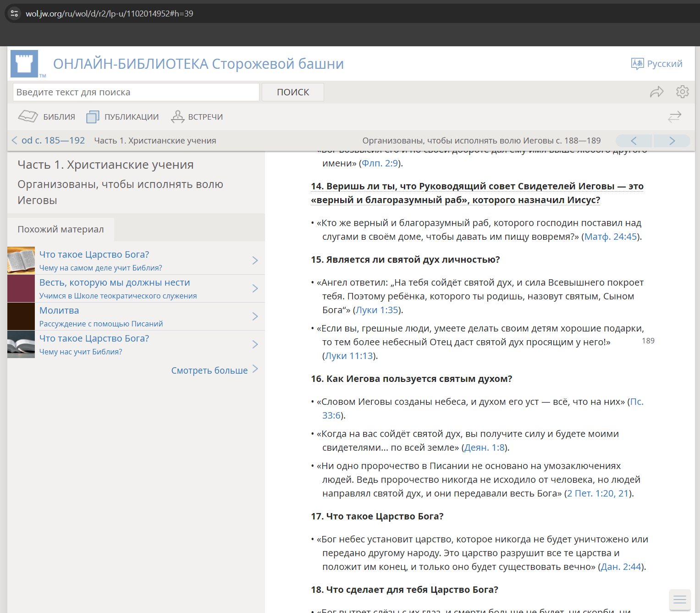
Task: Open scripture link Матф. 24:45
Action: click(611, 237)
